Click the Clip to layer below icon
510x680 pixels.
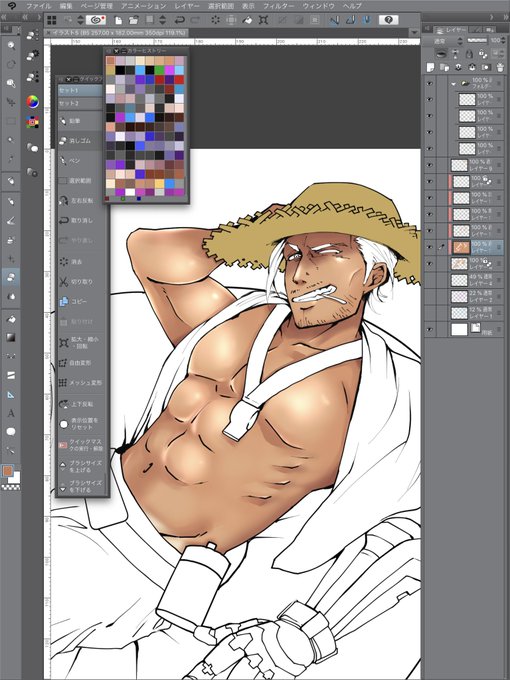[x=441, y=53]
